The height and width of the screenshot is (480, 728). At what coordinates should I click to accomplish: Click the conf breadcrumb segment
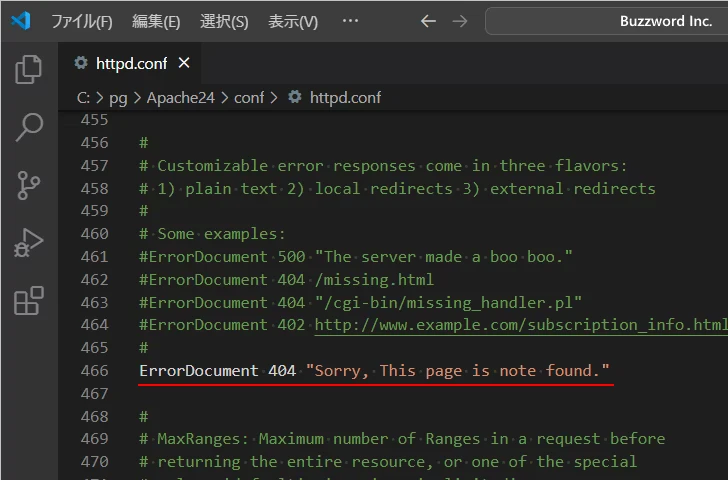249,98
